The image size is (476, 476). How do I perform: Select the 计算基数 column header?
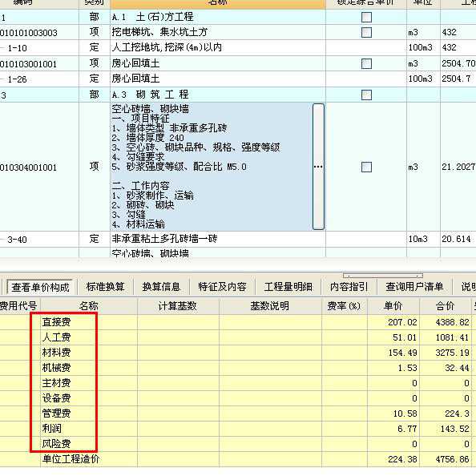(178, 306)
